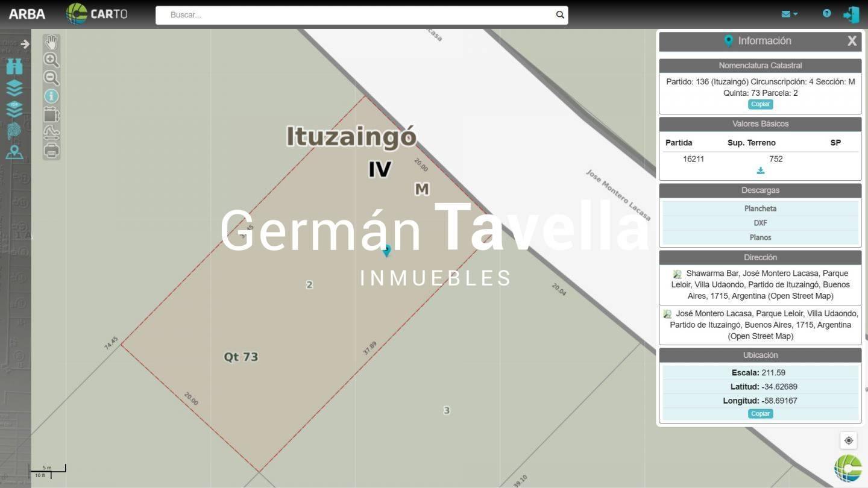This screenshot has height=488, width=868.
Task: Click the teal marker pin on parcel
Action: coord(387,250)
